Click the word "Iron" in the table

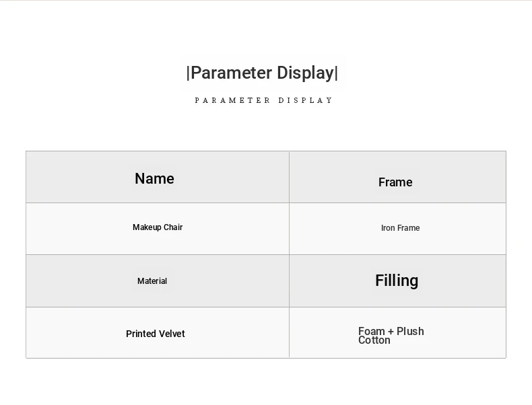pyautogui.click(x=388, y=228)
